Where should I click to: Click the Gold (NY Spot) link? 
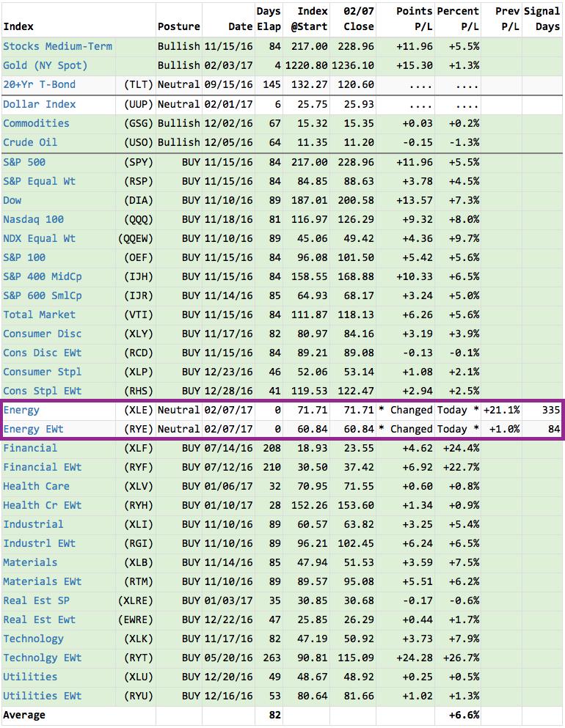tap(45, 65)
